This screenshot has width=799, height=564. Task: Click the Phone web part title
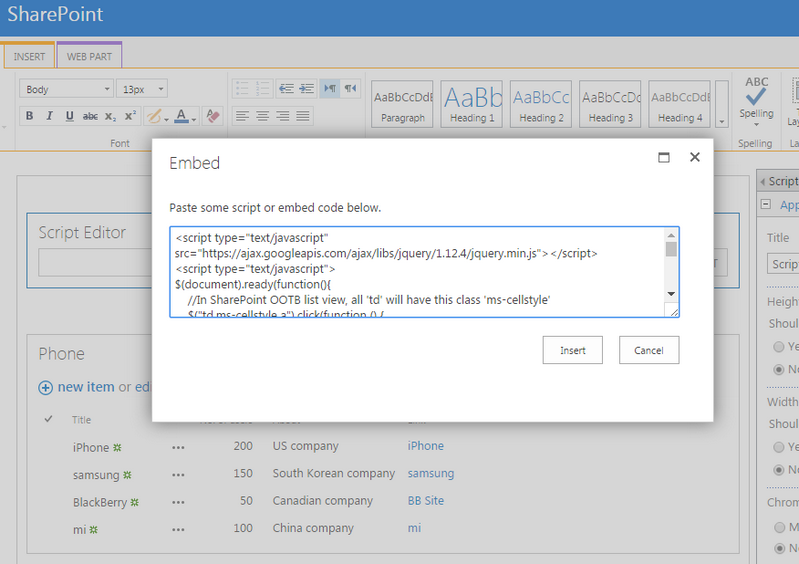[62, 354]
